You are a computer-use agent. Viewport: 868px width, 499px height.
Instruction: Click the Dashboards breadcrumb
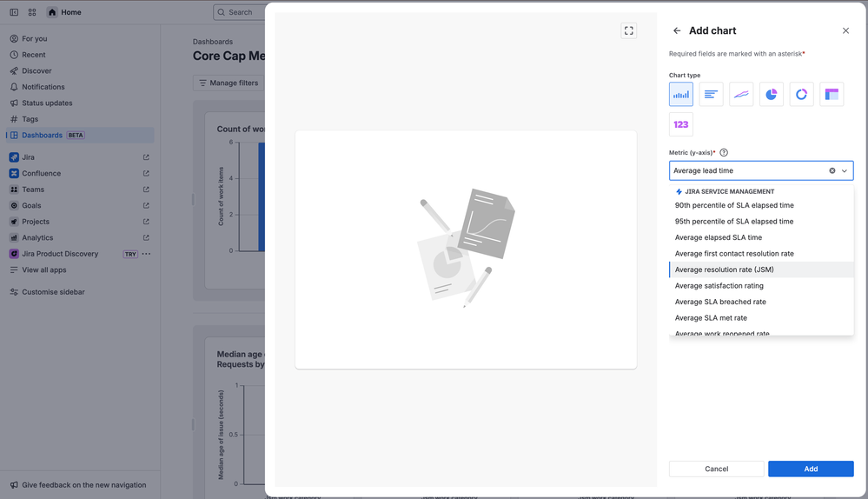point(213,42)
